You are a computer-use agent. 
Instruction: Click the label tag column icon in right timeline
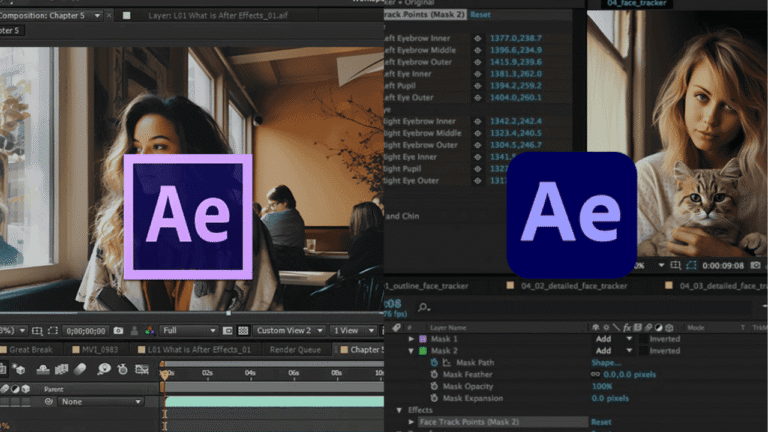396,327
